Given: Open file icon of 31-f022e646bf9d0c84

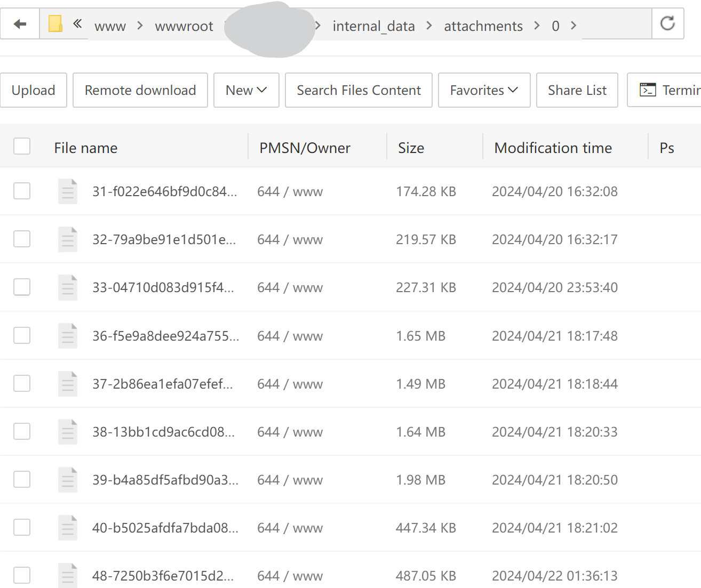Looking at the screenshot, I should [68, 191].
